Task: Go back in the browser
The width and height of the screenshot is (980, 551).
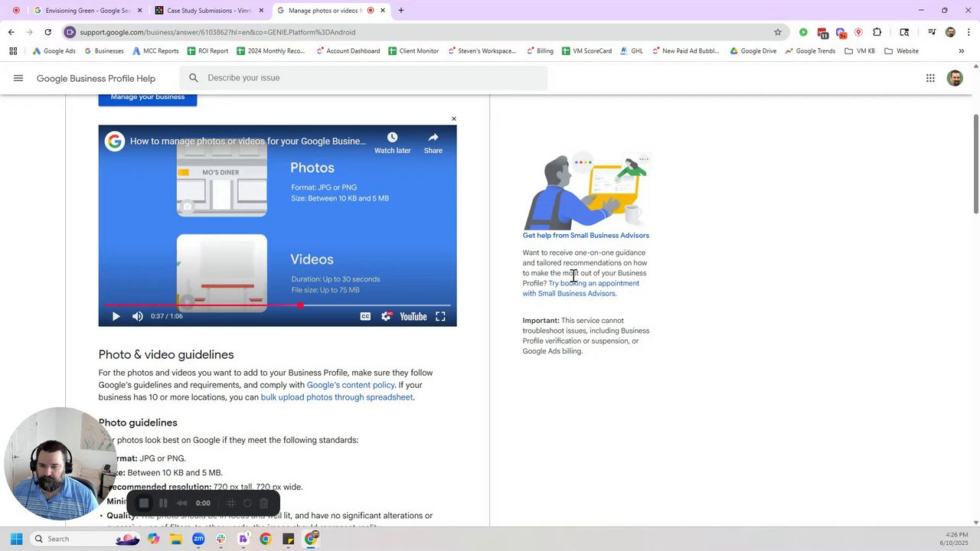Action: (11, 32)
